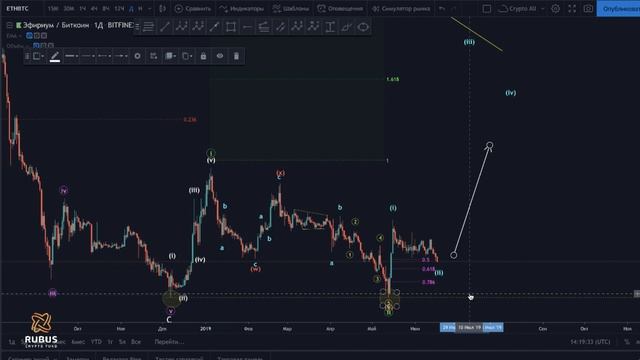Click the plus button on price axis
Viewport: 640px width, 360px height.
(x=636, y=294)
